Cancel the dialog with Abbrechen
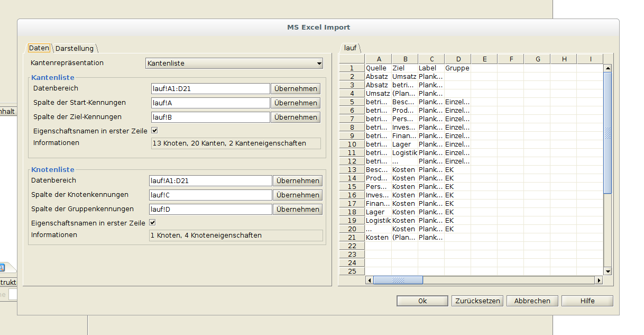 [x=532, y=301]
